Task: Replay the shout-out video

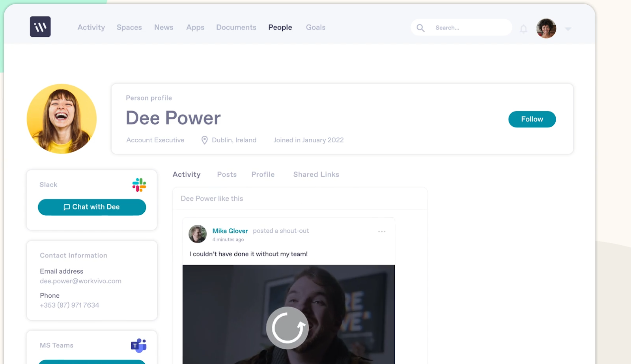Action: coord(287,328)
